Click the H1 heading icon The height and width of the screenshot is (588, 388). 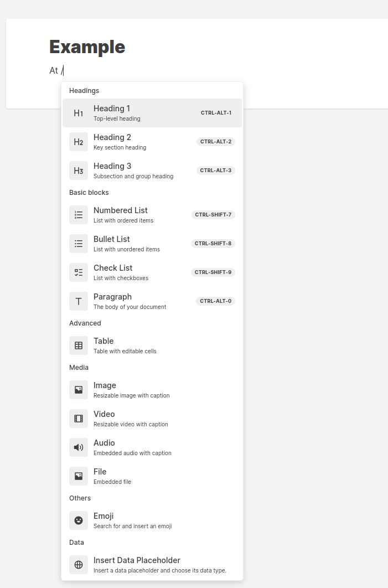pyautogui.click(x=79, y=113)
